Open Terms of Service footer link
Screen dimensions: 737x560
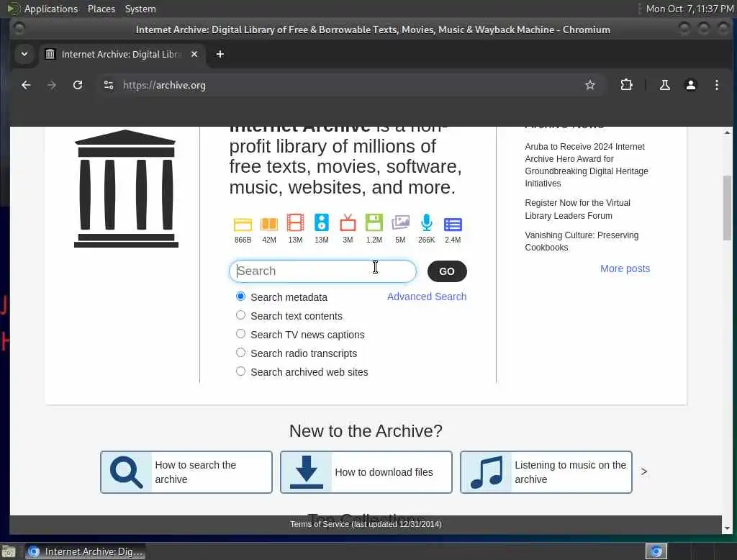click(x=366, y=524)
